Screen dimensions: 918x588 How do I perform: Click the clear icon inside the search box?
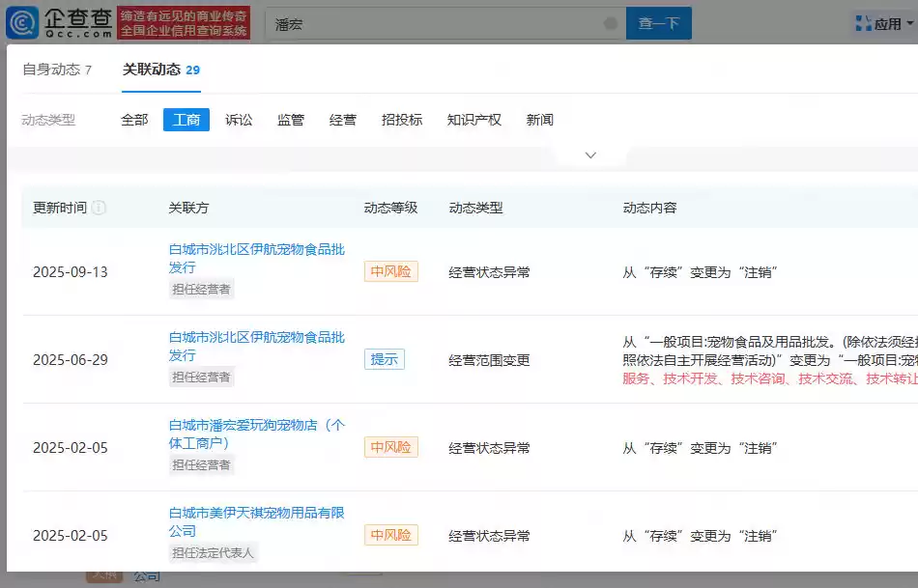coord(609,21)
